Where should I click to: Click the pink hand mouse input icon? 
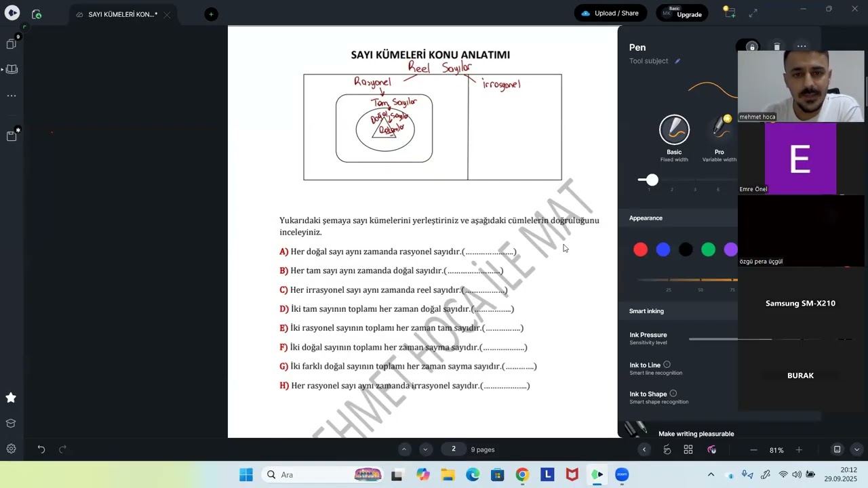(711, 449)
